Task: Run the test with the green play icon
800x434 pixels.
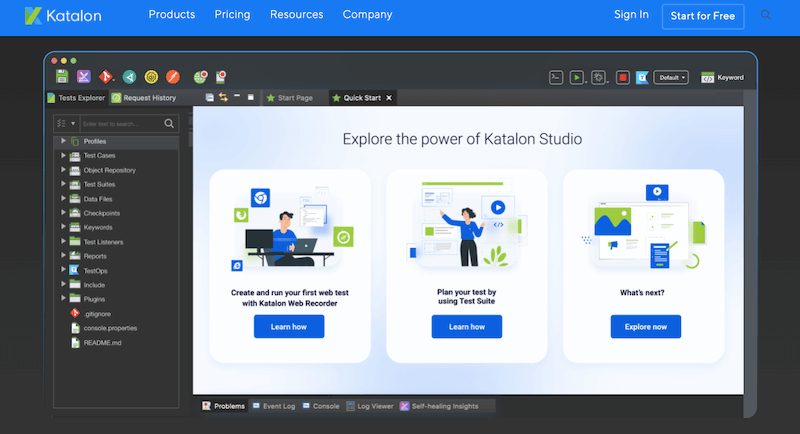Action: [577, 78]
